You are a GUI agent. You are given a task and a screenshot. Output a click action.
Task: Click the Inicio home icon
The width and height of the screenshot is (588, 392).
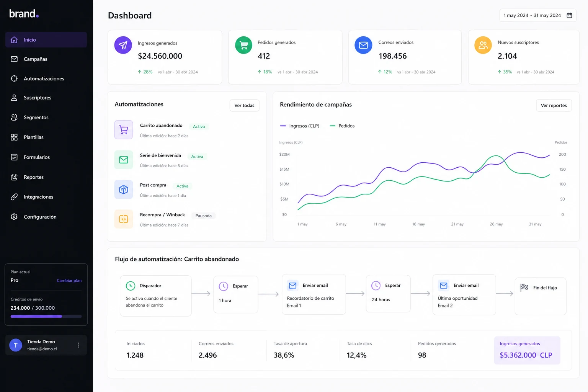pos(14,40)
